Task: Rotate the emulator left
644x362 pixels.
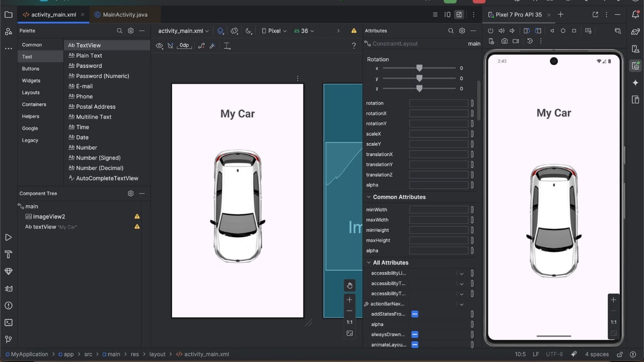Action: pos(527,31)
